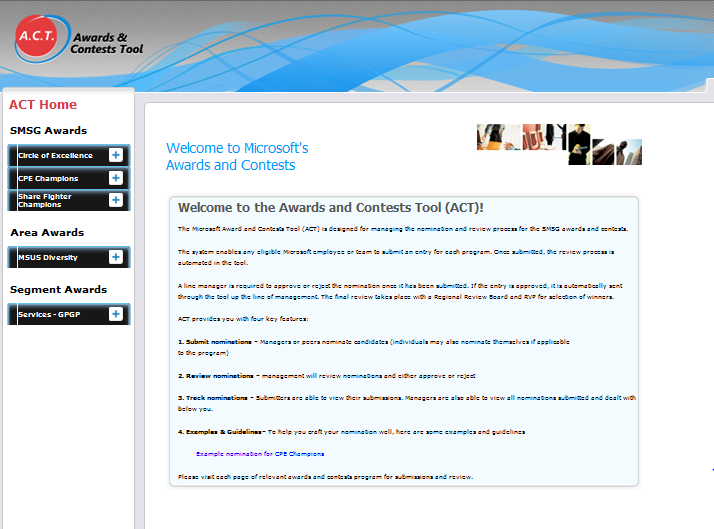
Task: Expand Share Fighter Champions plus icon
Action: (116, 200)
